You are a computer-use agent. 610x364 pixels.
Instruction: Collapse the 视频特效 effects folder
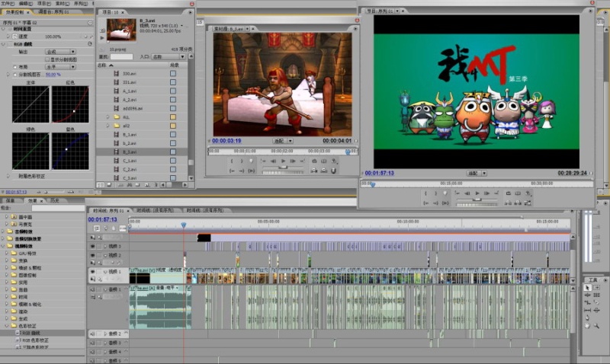(4, 246)
